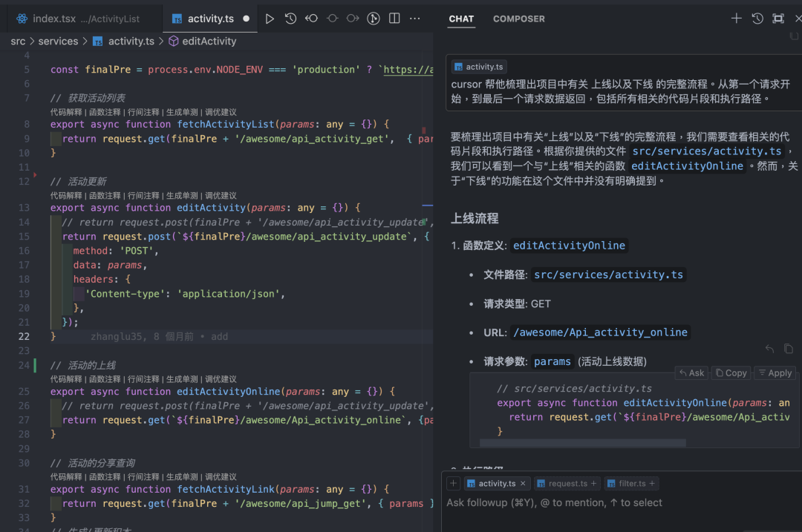Image resolution: width=802 pixels, height=532 pixels.
Task: Click 调优建议 above editActivityOnline function
Action: [221, 379]
